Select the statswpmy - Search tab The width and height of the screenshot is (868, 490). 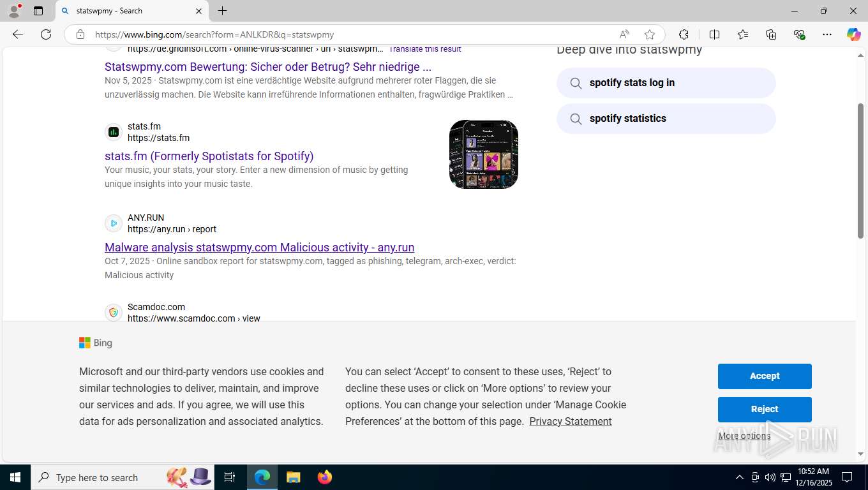(132, 11)
